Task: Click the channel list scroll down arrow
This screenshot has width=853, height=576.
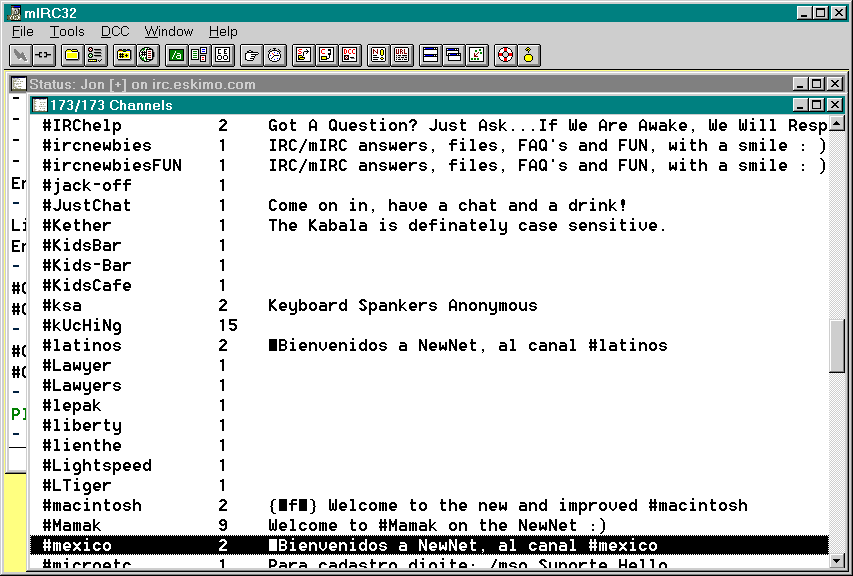Action: click(837, 560)
